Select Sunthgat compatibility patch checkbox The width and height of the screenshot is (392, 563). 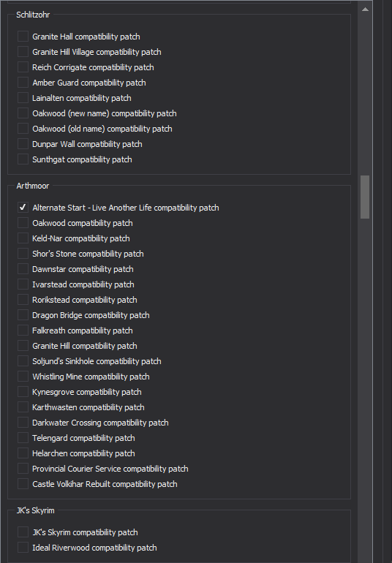point(23,159)
